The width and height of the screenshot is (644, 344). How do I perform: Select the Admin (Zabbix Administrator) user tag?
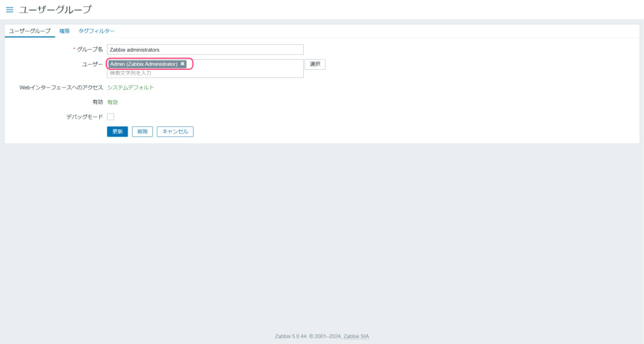coord(143,64)
